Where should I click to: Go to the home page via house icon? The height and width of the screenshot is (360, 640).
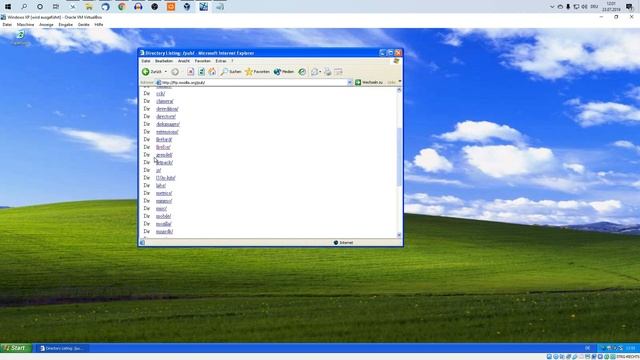pos(212,72)
